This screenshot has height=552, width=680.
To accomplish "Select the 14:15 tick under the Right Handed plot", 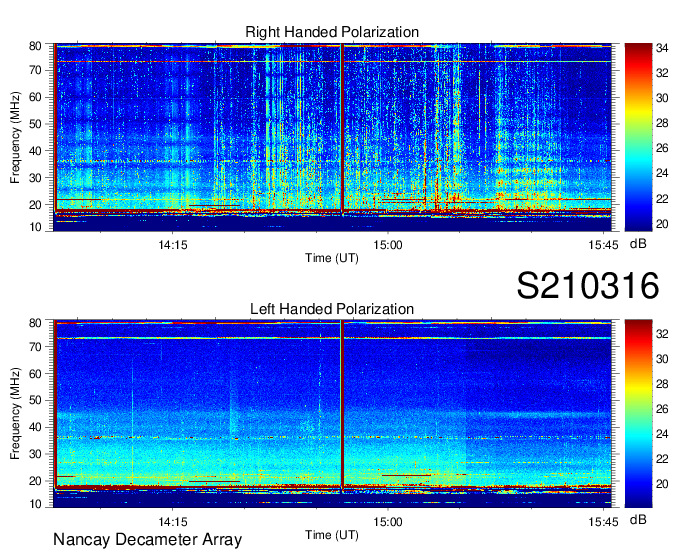I will click(x=173, y=245).
